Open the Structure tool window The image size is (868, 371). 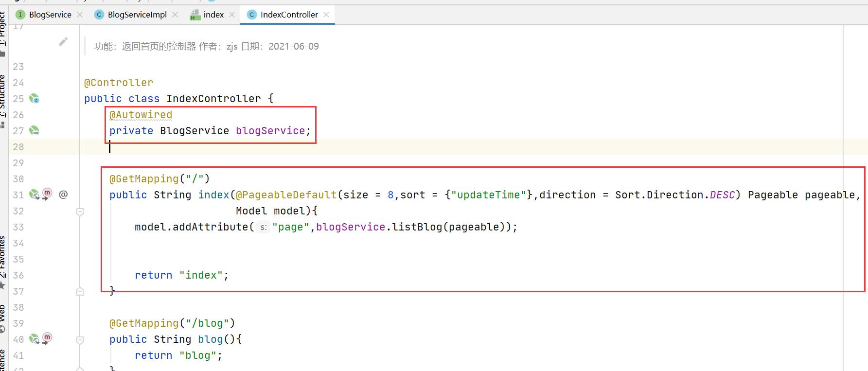[x=3, y=101]
